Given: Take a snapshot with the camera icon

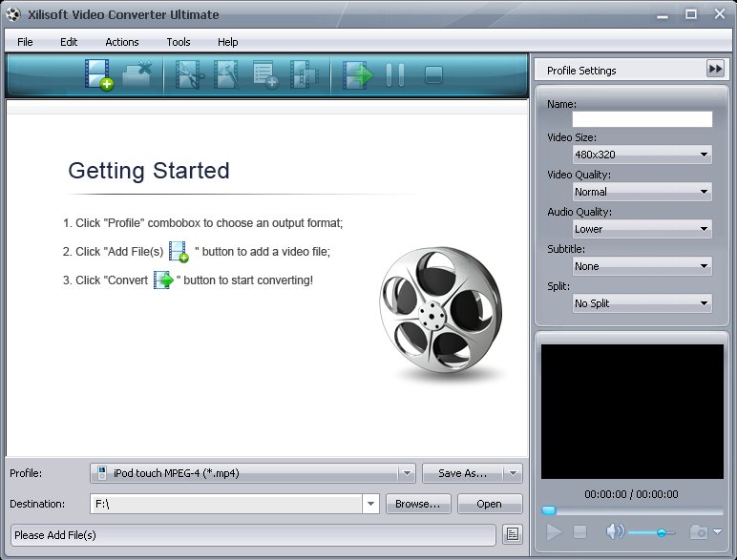Looking at the screenshot, I should (x=699, y=532).
